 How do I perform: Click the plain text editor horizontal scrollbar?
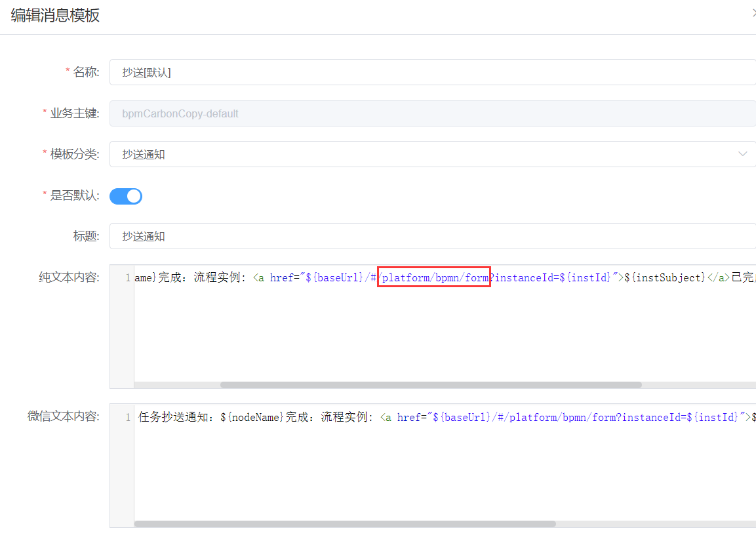click(x=431, y=385)
